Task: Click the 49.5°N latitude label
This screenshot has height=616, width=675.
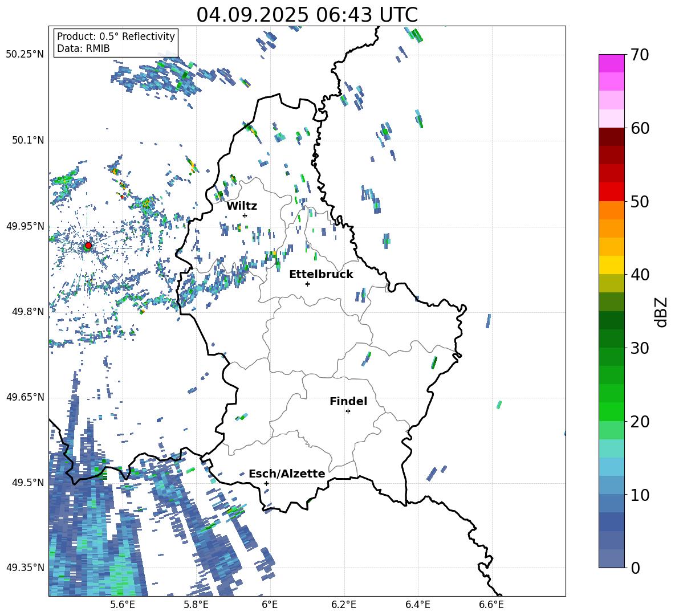Action: click(x=27, y=483)
